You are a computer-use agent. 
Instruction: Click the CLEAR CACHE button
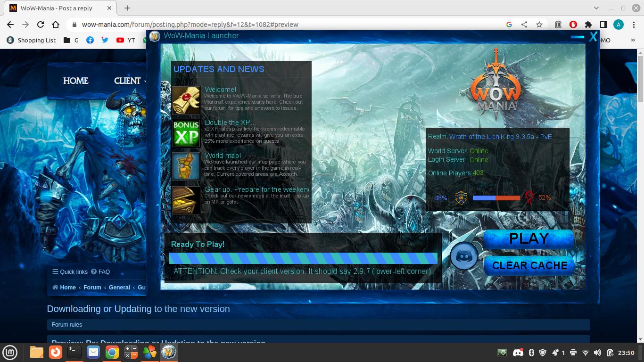[x=529, y=265]
